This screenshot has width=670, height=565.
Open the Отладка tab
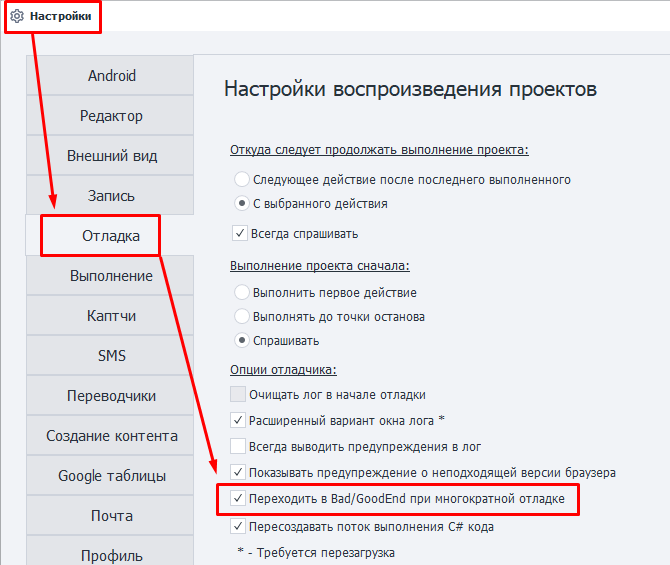111,236
